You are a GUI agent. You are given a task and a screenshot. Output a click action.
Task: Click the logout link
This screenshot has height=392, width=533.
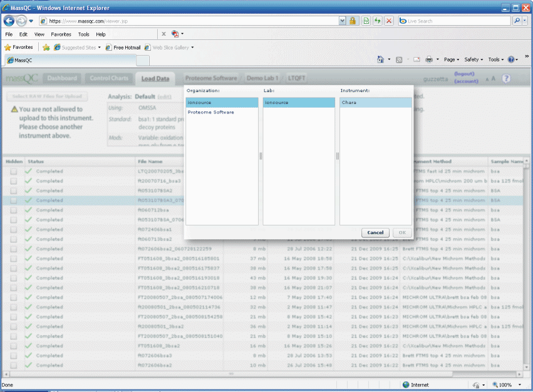464,74
